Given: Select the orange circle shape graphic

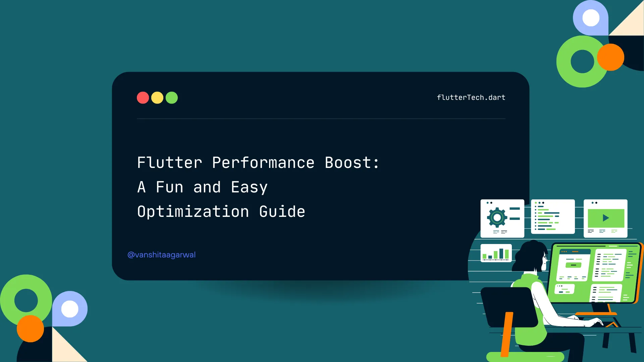Looking at the screenshot, I should [x=611, y=57].
